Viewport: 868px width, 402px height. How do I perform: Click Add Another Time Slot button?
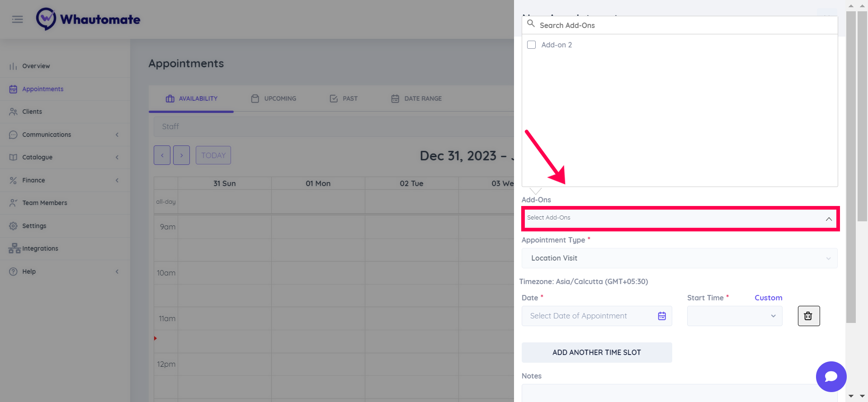point(596,352)
